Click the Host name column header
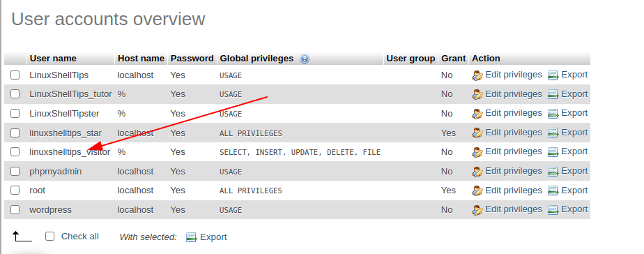 pos(141,59)
